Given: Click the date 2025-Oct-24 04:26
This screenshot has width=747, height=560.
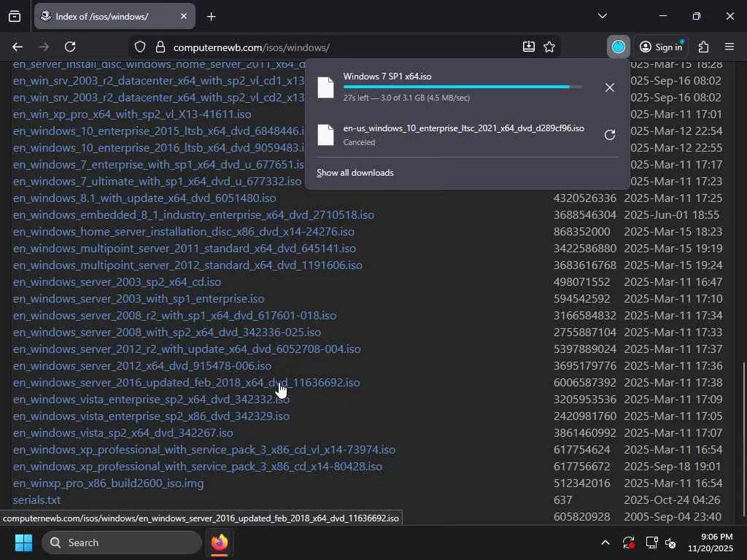Looking at the screenshot, I should tap(672, 500).
